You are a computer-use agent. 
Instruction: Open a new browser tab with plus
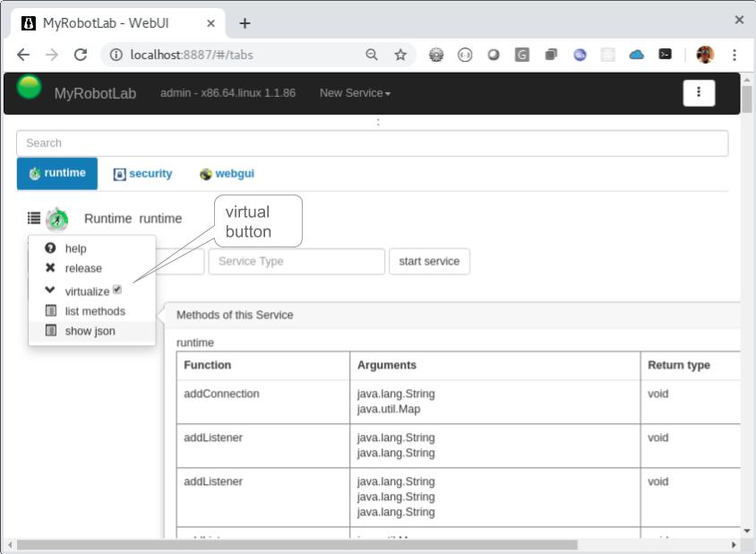click(245, 23)
